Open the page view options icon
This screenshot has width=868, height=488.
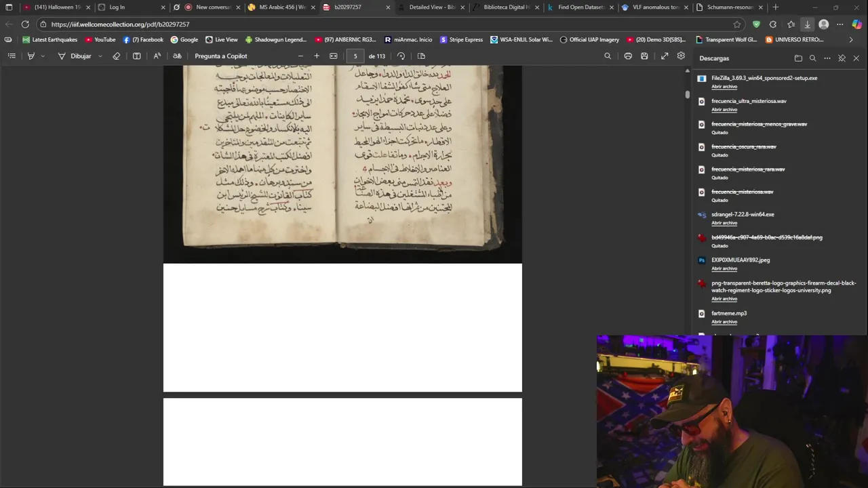point(421,56)
